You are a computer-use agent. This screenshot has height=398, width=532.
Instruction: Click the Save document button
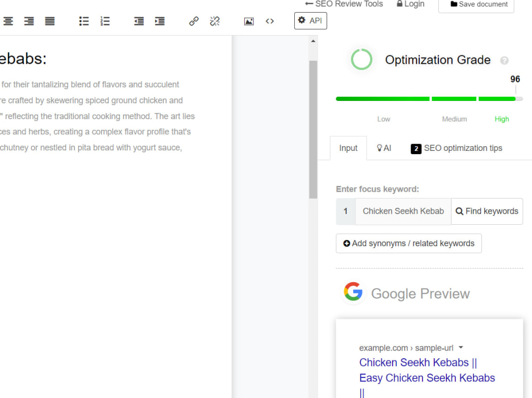476,5
